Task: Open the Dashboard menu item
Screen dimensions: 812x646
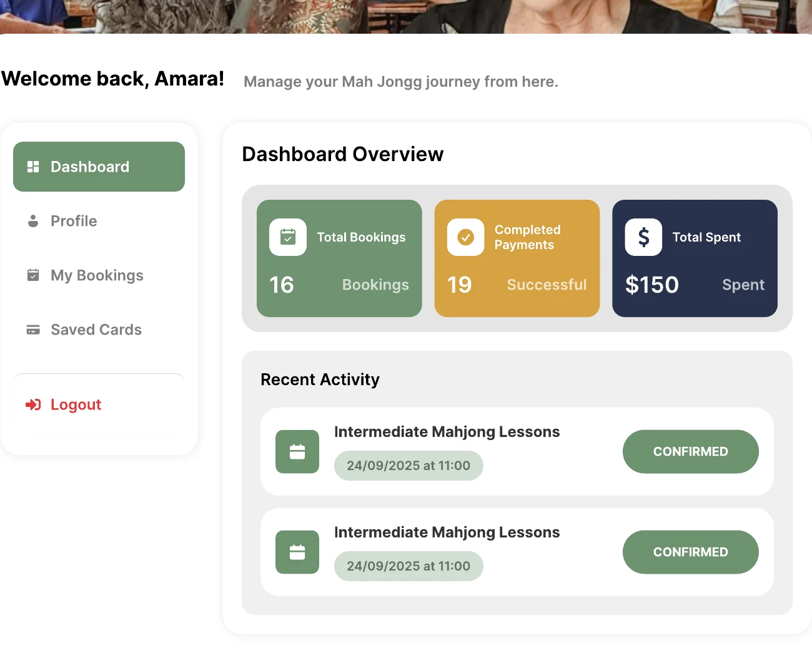Action: 99,167
